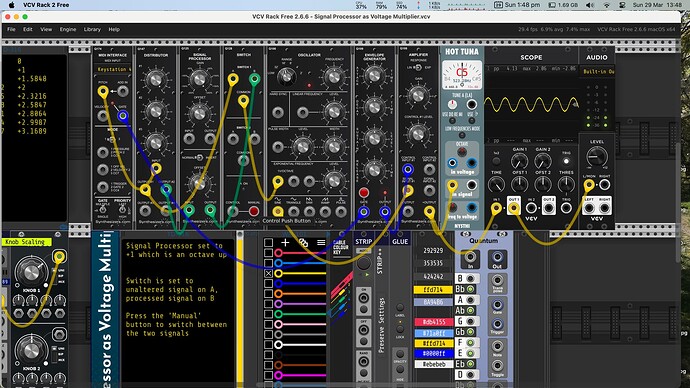Toggle the Quantum G note button
The height and width of the screenshot is (388, 690).
[x=470, y=321]
